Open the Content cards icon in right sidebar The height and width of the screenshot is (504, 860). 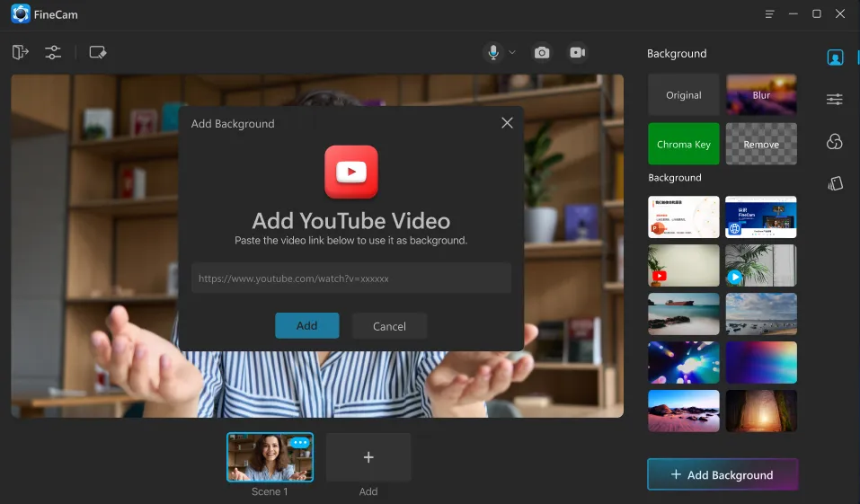pyautogui.click(x=835, y=183)
